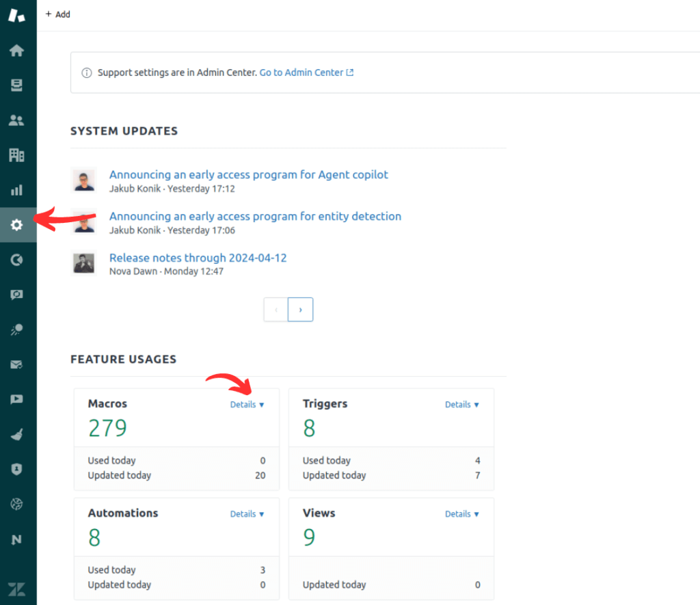700x605 pixels.
Task: Open the Home dashboard icon
Action: coord(17,50)
